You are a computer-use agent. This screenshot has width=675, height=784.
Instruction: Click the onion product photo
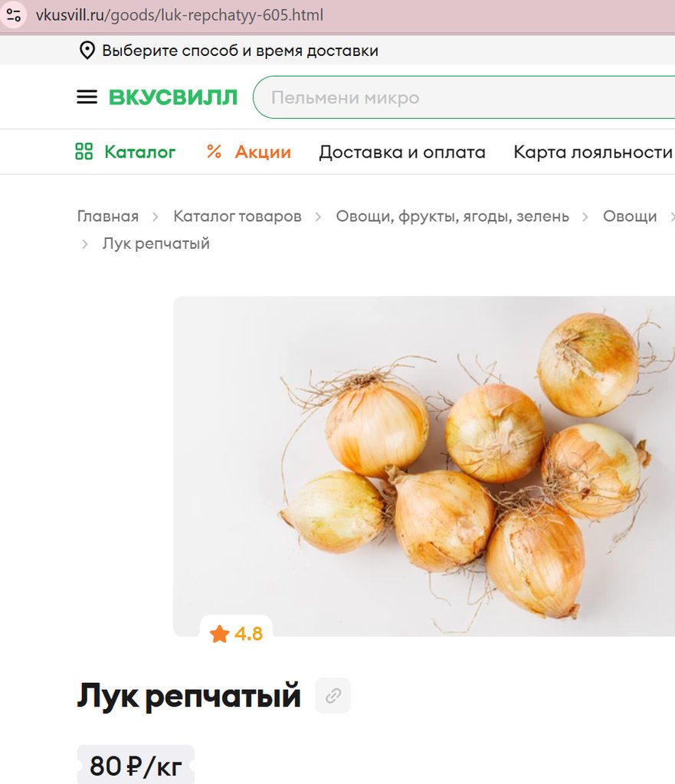click(424, 466)
